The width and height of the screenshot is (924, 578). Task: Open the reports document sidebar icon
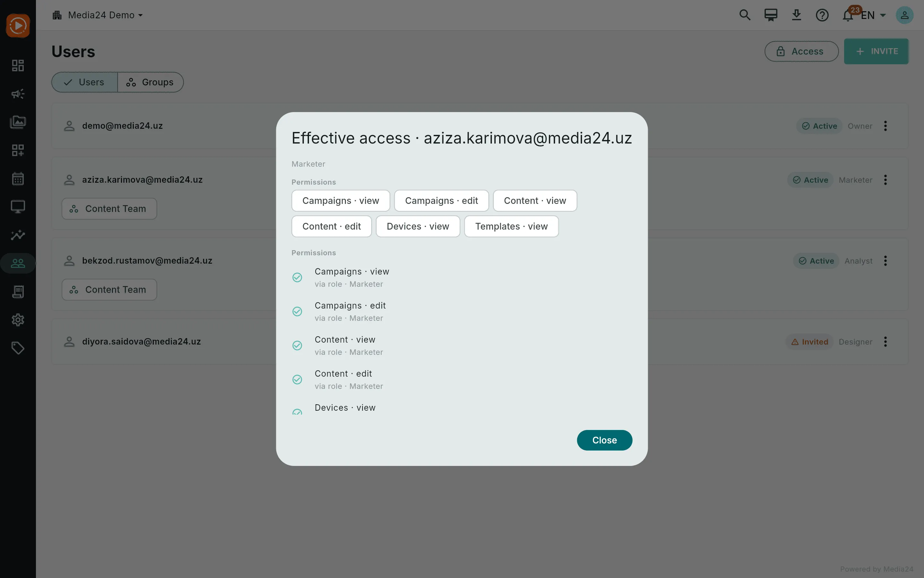pyautogui.click(x=18, y=292)
